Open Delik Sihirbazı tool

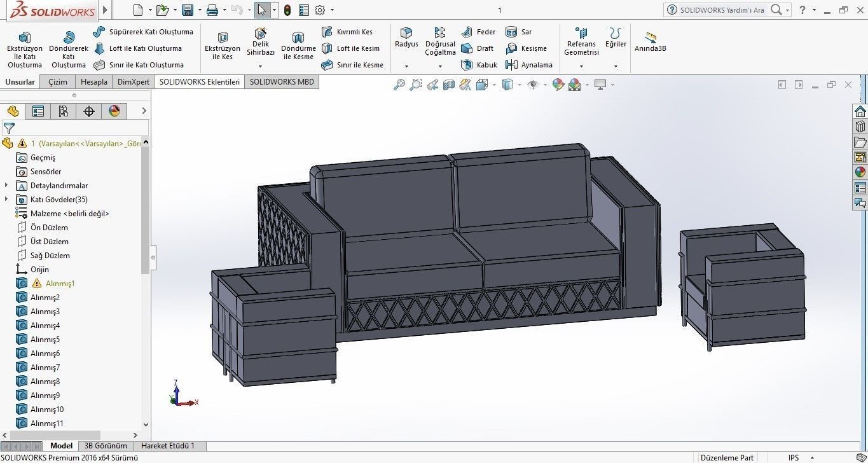pos(261,42)
